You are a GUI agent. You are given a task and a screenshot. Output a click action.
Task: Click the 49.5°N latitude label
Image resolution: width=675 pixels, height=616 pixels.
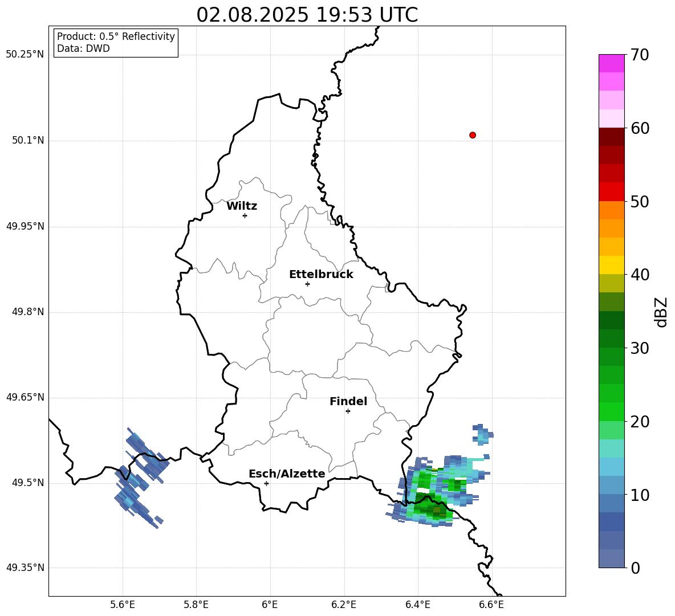click(28, 483)
